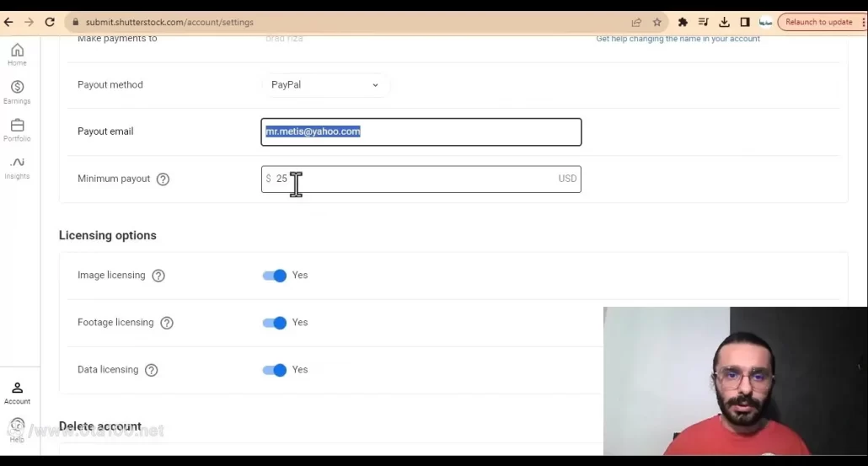Turn off the Data licensing switch
Screen dimensions: 868x466
click(x=275, y=370)
